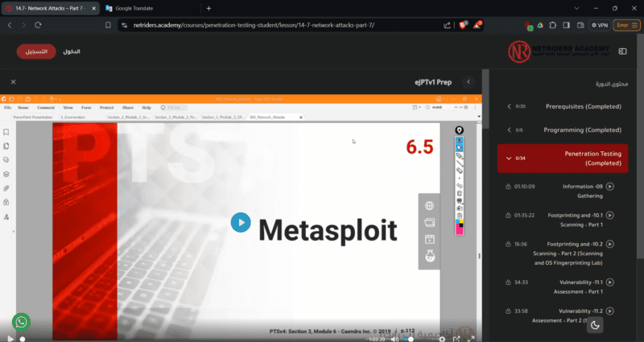Click the Protect menu in PDF reader

(x=106, y=108)
